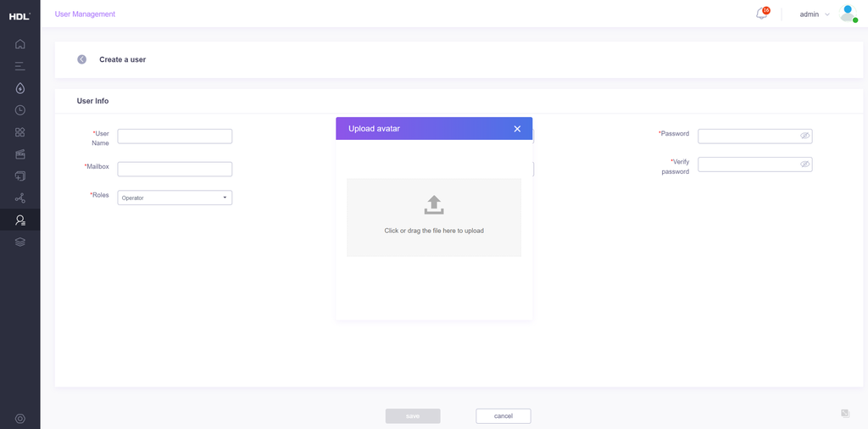Click the save button
Viewport: 868px width, 429px height.
pos(413,416)
